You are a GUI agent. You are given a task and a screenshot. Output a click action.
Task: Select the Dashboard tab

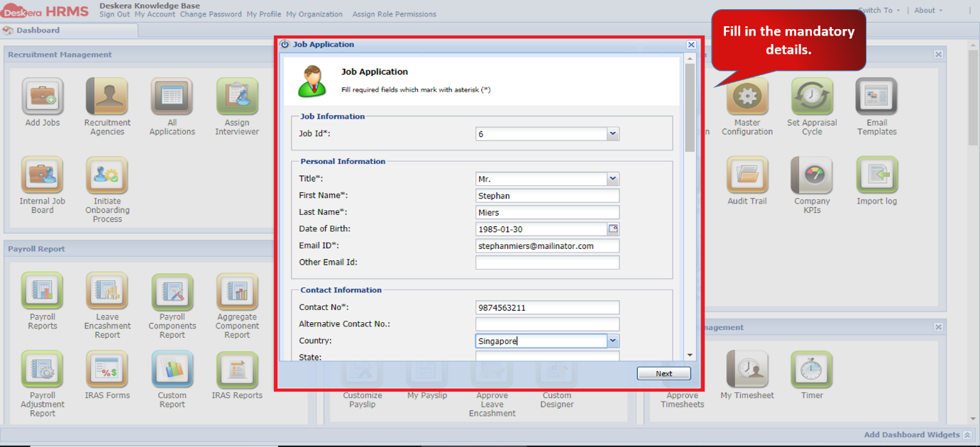point(38,31)
